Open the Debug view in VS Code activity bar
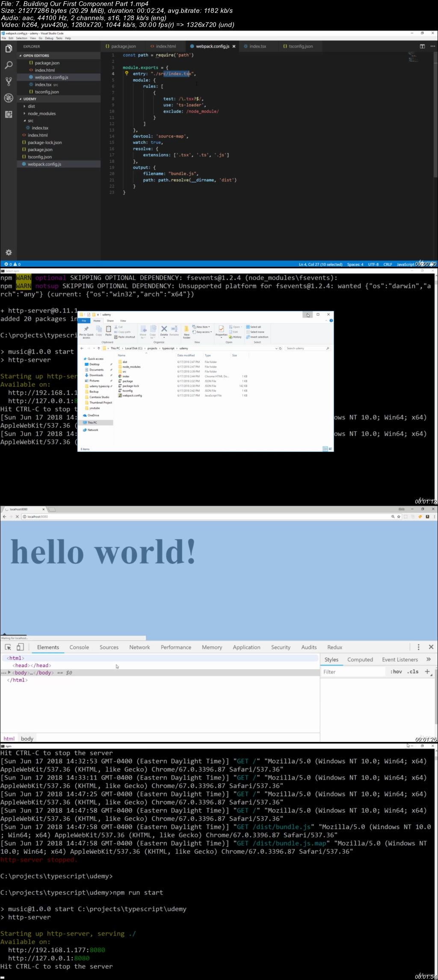 click(x=9, y=98)
